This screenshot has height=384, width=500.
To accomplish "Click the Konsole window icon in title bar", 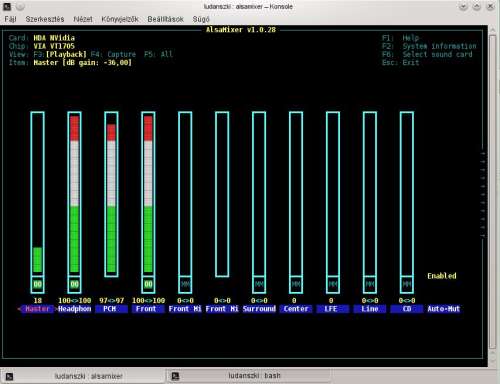I will coord(7,6).
